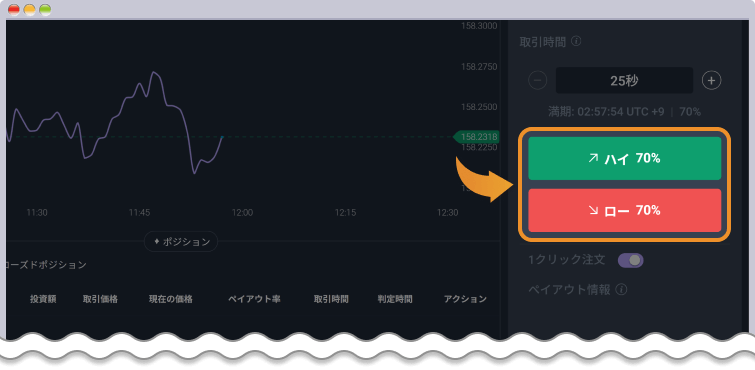
Task: Click the 満期: 02:57:54 UTC +9 text
Action: pyautogui.click(x=607, y=112)
